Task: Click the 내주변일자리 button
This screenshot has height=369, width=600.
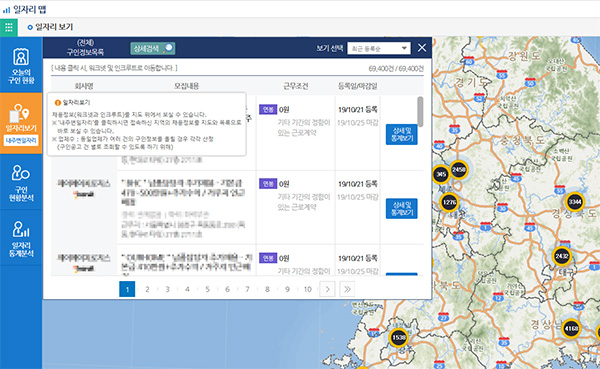Action: (21, 140)
